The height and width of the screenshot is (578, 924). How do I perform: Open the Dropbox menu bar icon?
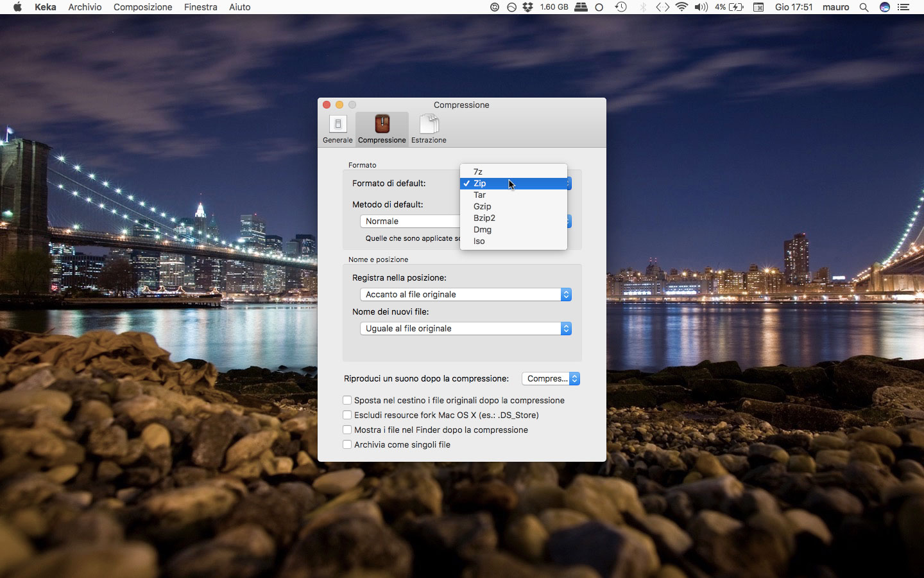point(527,7)
